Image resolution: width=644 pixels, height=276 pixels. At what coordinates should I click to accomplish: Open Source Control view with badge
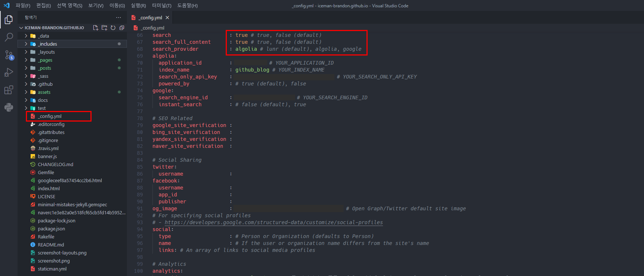(9, 55)
